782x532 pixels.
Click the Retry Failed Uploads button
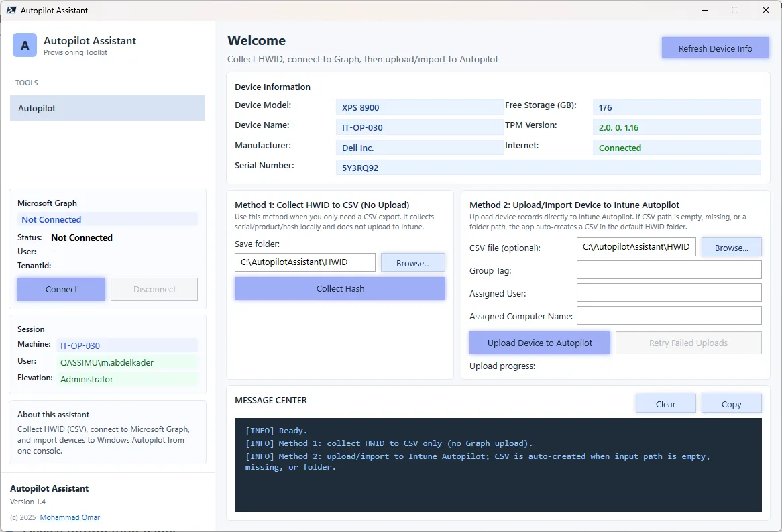pos(688,343)
